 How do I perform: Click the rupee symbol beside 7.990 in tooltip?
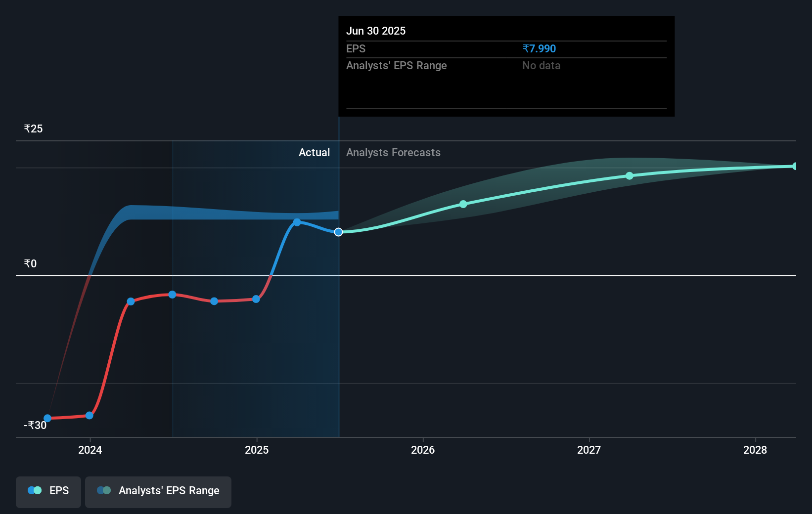(526, 48)
